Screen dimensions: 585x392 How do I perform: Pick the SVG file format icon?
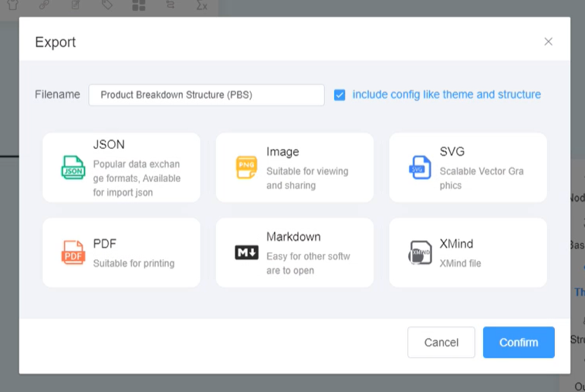click(x=419, y=167)
